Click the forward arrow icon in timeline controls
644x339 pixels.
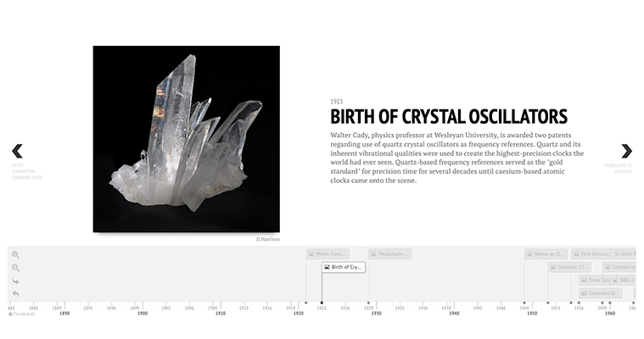15,281
